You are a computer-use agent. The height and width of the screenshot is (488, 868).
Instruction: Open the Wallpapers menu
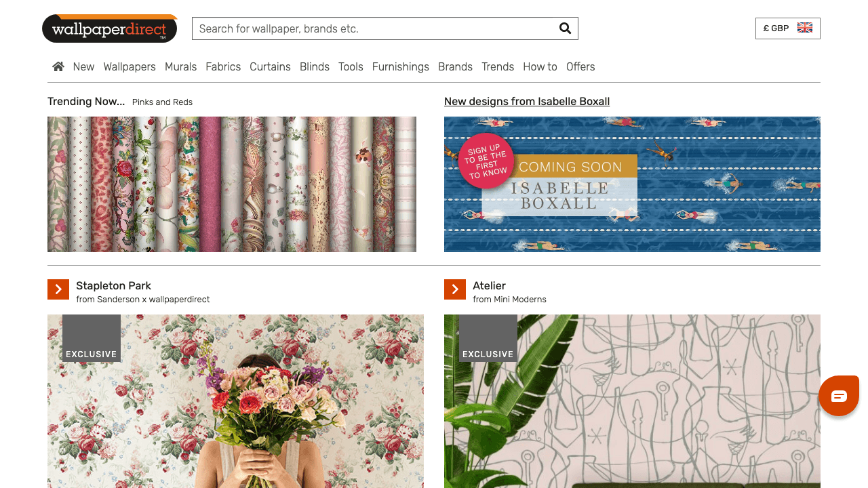tap(130, 66)
